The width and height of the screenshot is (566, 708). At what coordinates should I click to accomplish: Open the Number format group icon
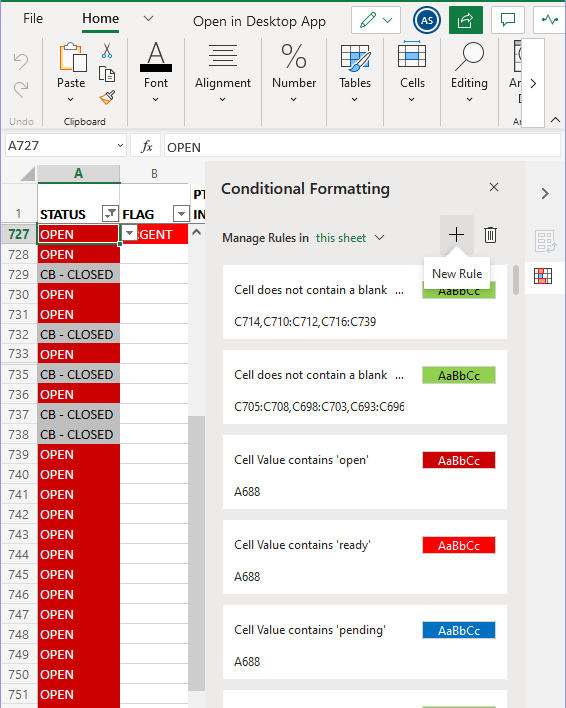294,56
